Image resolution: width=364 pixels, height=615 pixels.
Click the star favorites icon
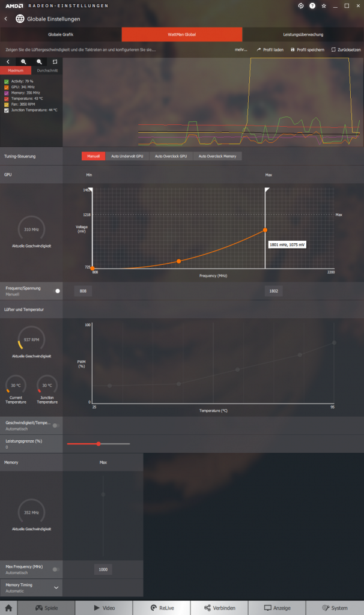[x=324, y=6]
